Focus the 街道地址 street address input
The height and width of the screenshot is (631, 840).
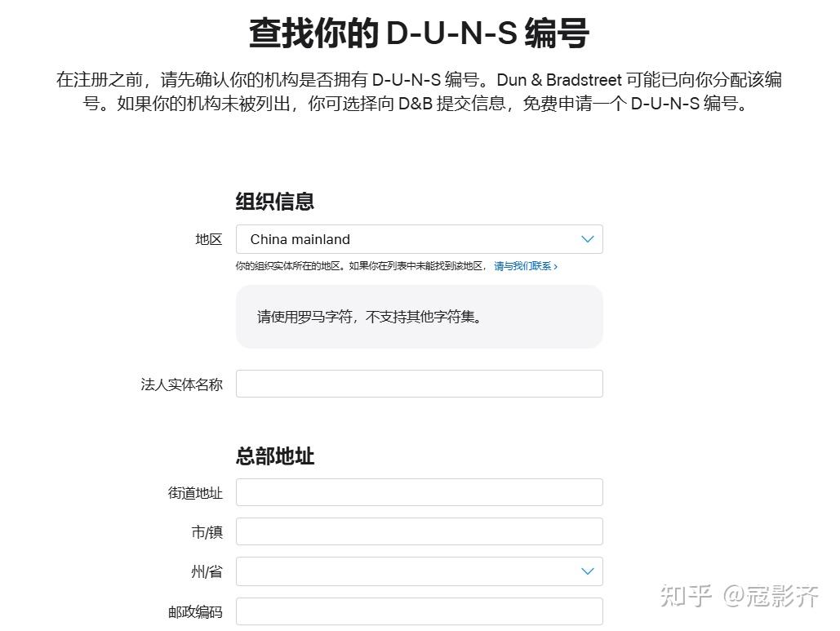tap(419, 491)
